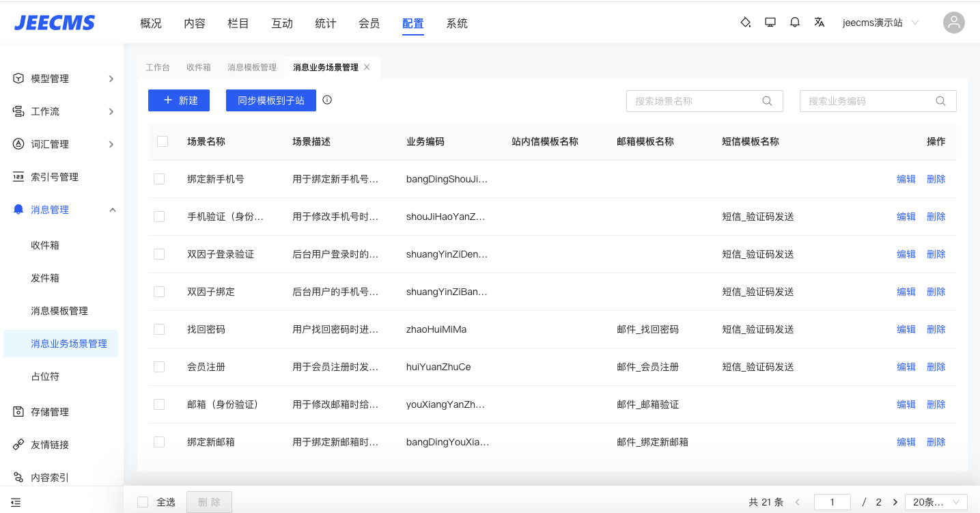Open the user avatar icon
The height and width of the screenshot is (513, 980).
tap(953, 23)
